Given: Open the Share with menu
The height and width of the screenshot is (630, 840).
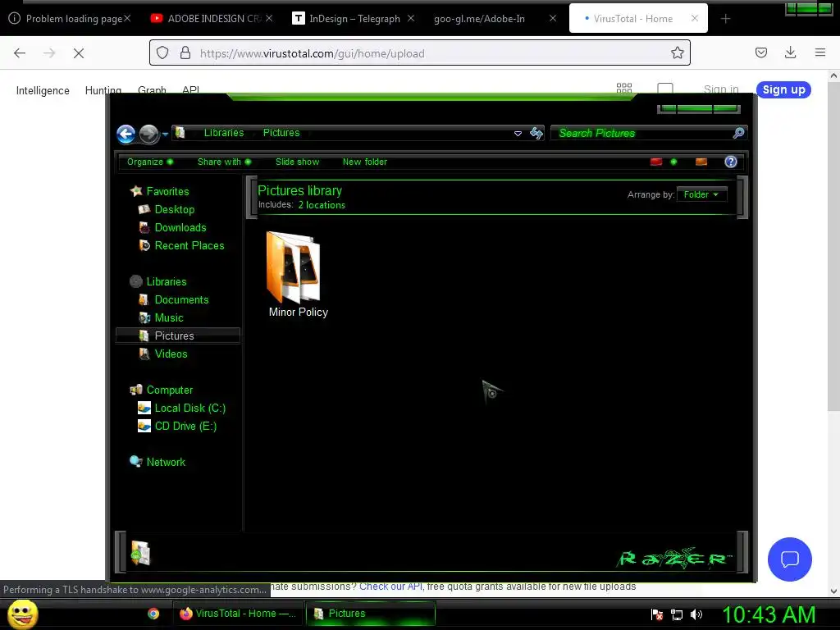Looking at the screenshot, I should tap(224, 162).
